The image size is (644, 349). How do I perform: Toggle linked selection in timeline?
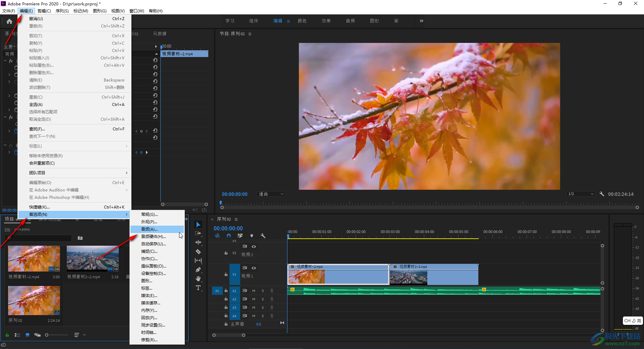240,236
